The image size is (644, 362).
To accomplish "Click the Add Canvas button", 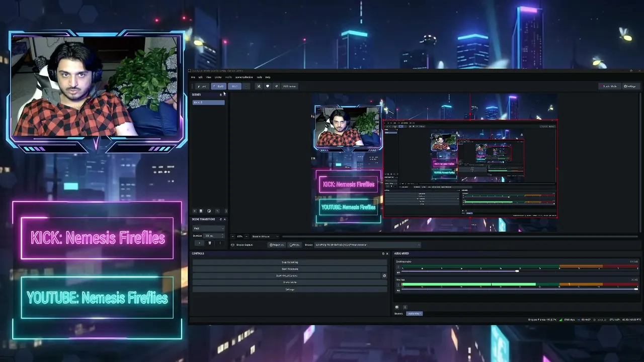I will click(x=289, y=86).
